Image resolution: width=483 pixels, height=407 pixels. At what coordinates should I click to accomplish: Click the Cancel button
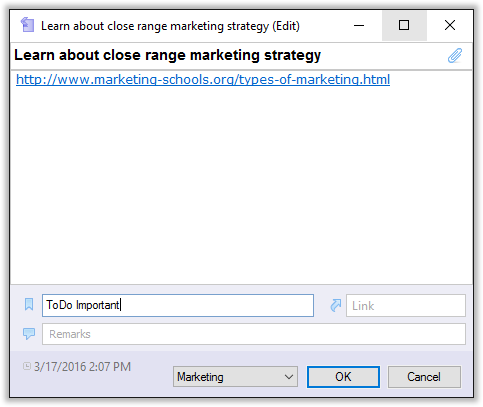coord(424,377)
